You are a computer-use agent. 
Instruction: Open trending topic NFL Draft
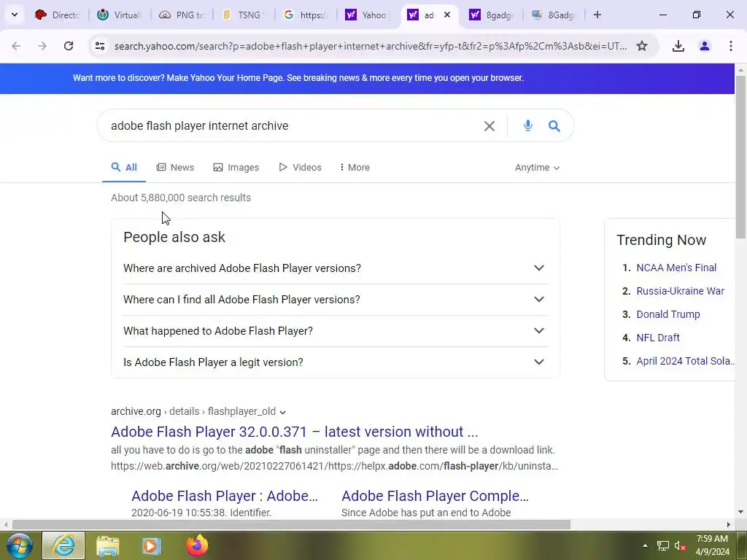click(x=658, y=338)
